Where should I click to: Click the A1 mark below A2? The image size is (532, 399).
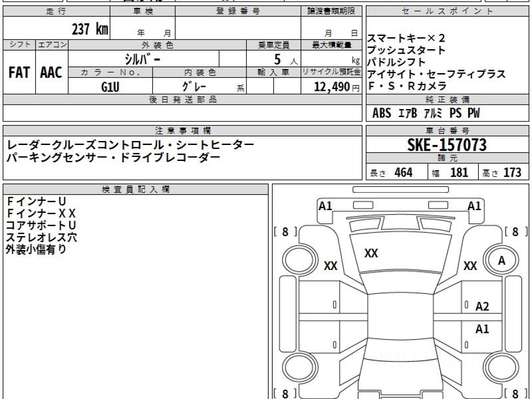(x=482, y=329)
